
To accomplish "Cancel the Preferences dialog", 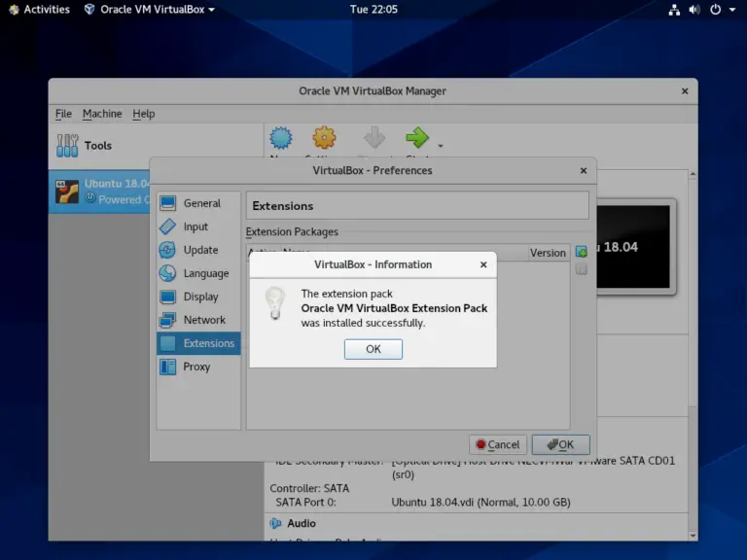I will [498, 444].
